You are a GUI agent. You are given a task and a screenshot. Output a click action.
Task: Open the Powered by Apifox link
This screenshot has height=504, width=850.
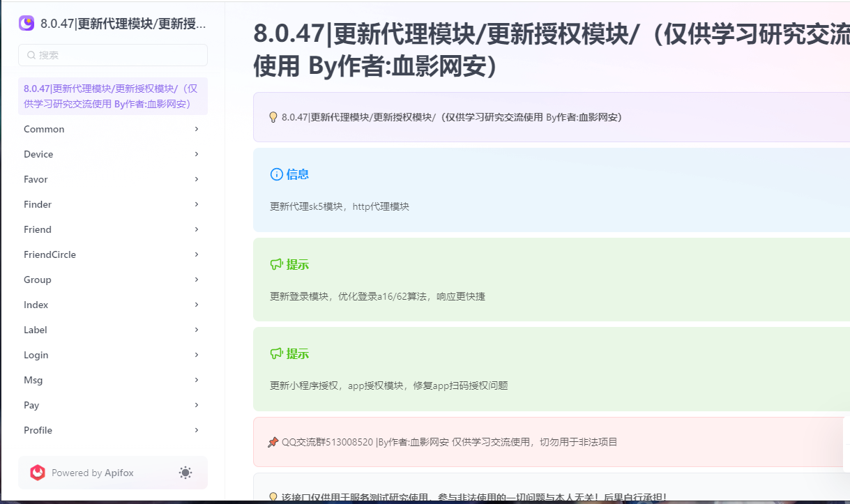point(93,472)
